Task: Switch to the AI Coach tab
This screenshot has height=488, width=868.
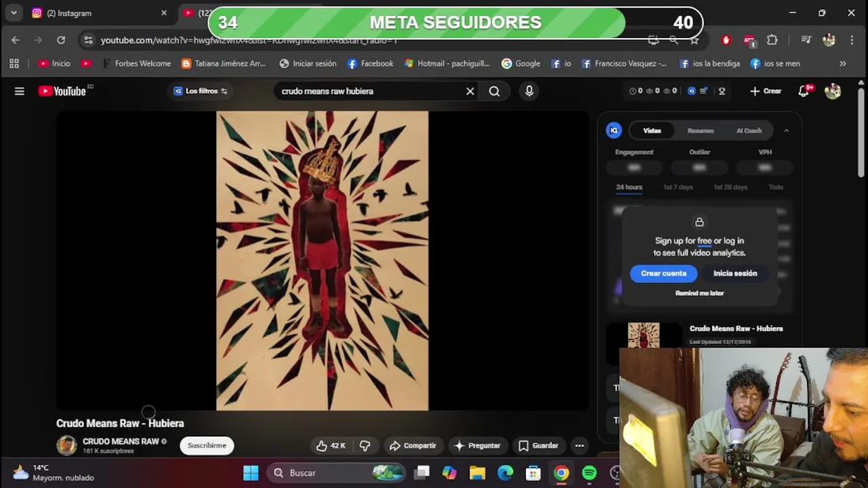Action: tap(749, 130)
